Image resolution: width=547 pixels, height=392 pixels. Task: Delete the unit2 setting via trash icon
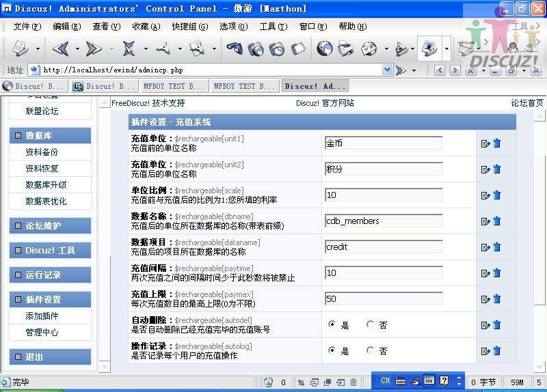click(x=497, y=169)
